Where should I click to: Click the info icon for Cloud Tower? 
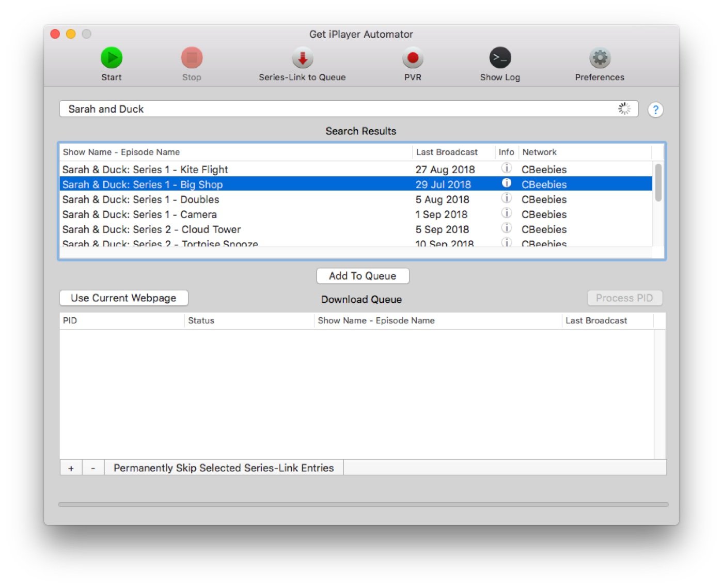(506, 228)
